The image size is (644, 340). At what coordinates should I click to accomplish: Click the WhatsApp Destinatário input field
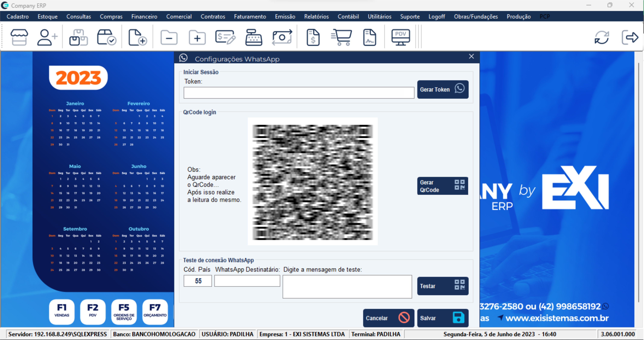(247, 281)
